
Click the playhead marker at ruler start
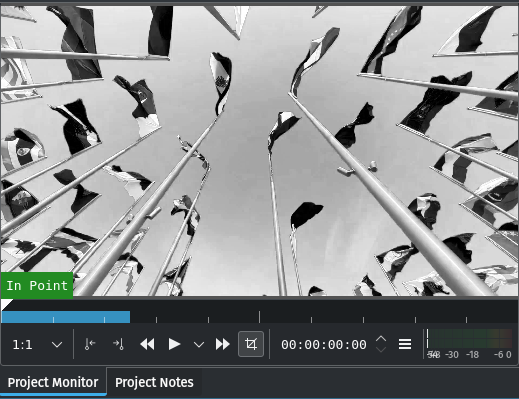coord(6,304)
